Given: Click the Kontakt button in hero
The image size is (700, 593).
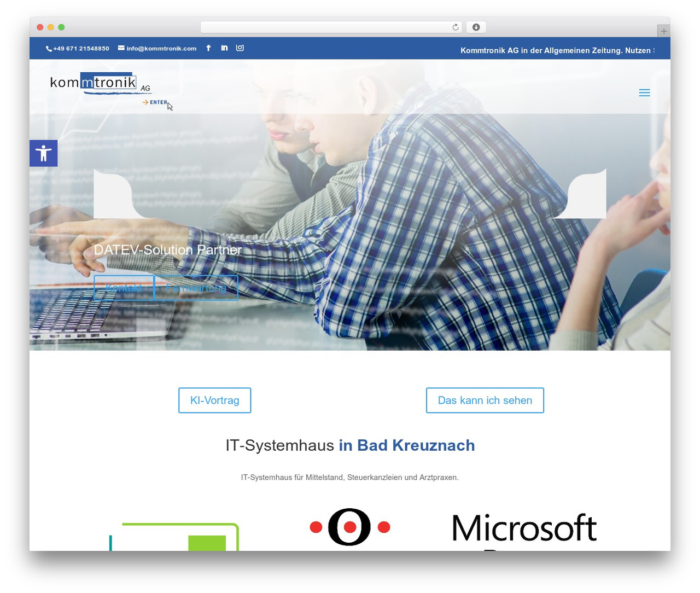Looking at the screenshot, I should (124, 288).
